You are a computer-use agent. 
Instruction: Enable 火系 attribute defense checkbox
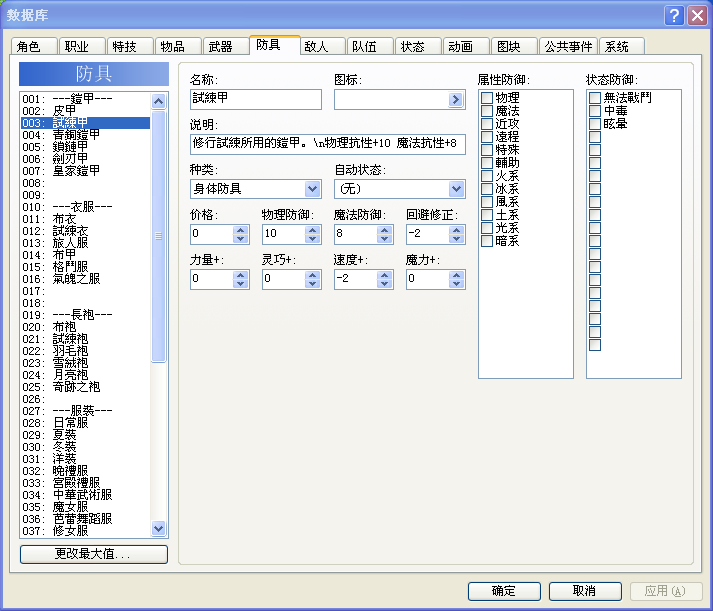pos(487,176)
